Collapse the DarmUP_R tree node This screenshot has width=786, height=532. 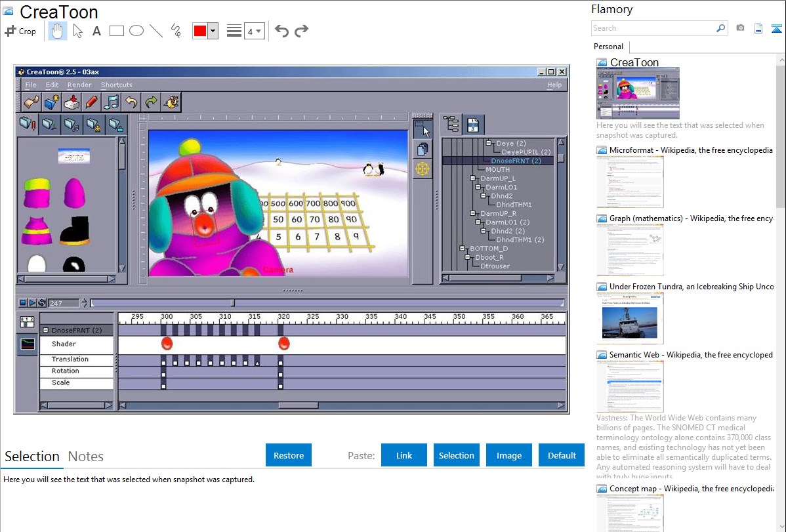pos(472,214)
